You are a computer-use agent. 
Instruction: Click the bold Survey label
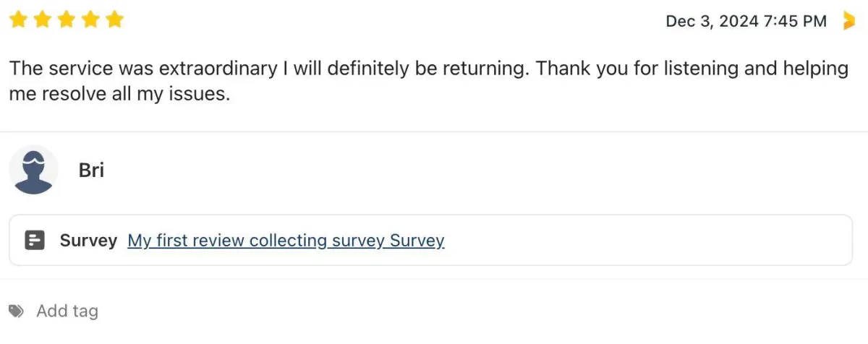[88, 241]
